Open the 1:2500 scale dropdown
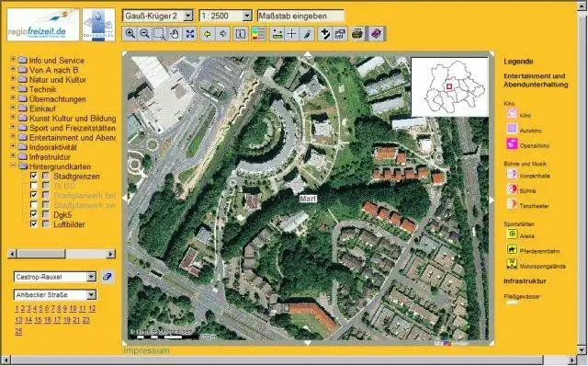The width and height of the screenshot is (588, 366). coord(247,16)
